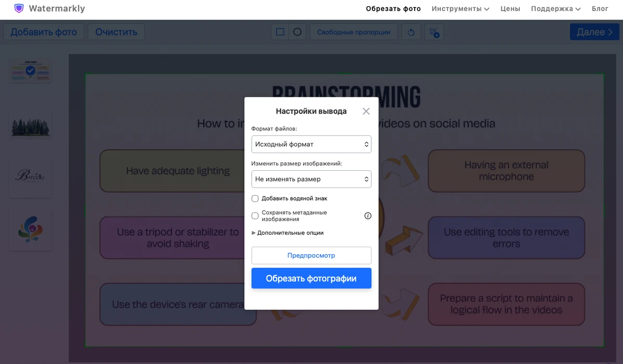Click the rotate reset icon in toolbar
Viewport: 623px width, 364px height.
click(x=411, y=32)
